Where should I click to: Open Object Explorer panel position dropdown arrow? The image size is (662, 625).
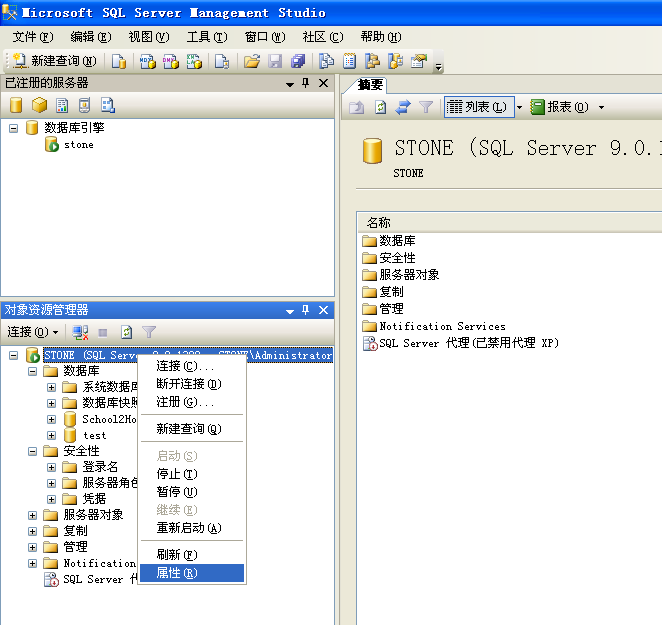(x=290, y=312)
